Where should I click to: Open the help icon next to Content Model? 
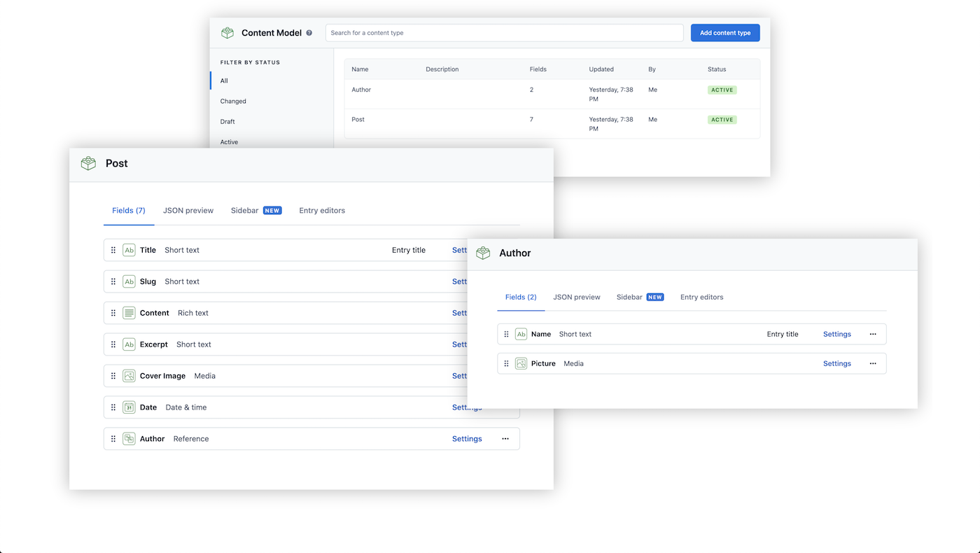point(309,32)
